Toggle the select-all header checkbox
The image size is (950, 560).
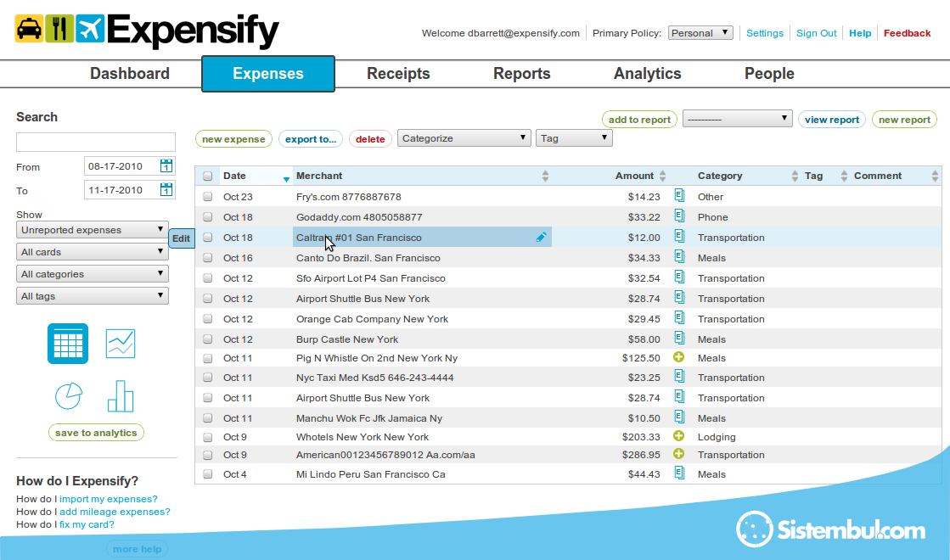click(208, 176)
